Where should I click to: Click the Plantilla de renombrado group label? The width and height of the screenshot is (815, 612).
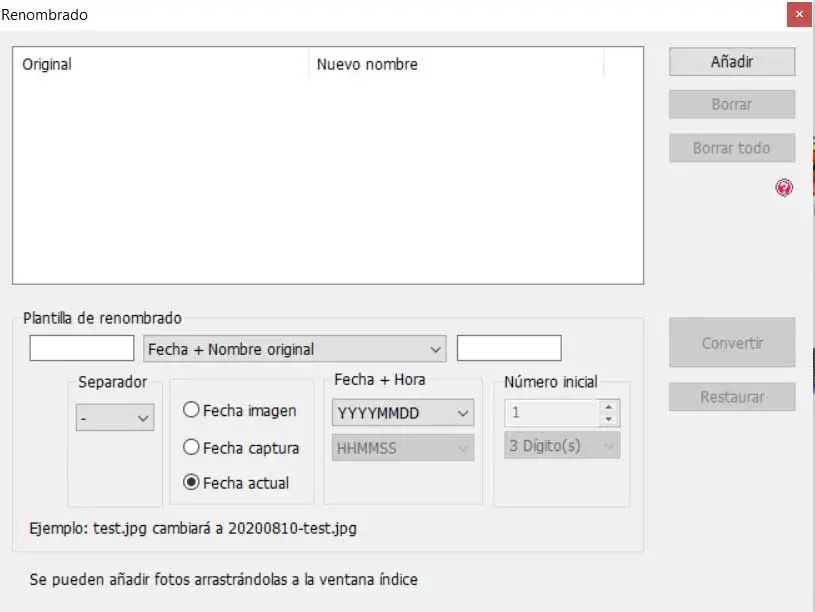(x=102, y=318)
